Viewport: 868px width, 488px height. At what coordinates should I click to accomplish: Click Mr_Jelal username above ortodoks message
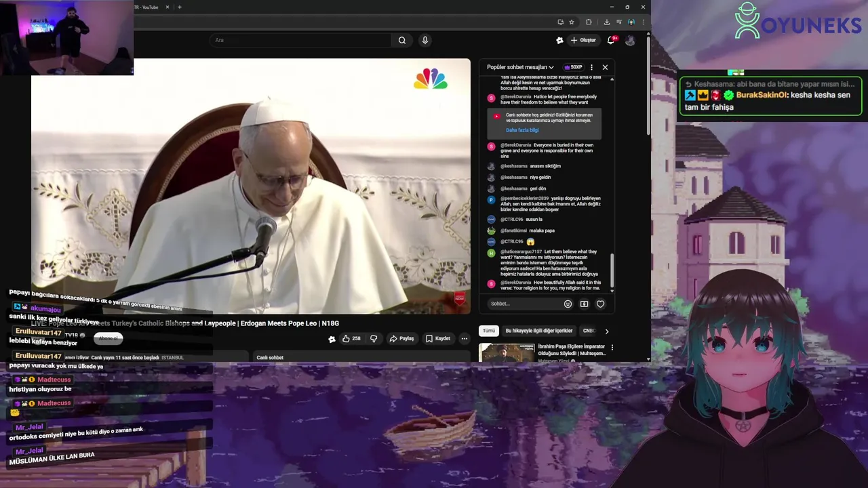coord(29,427)
